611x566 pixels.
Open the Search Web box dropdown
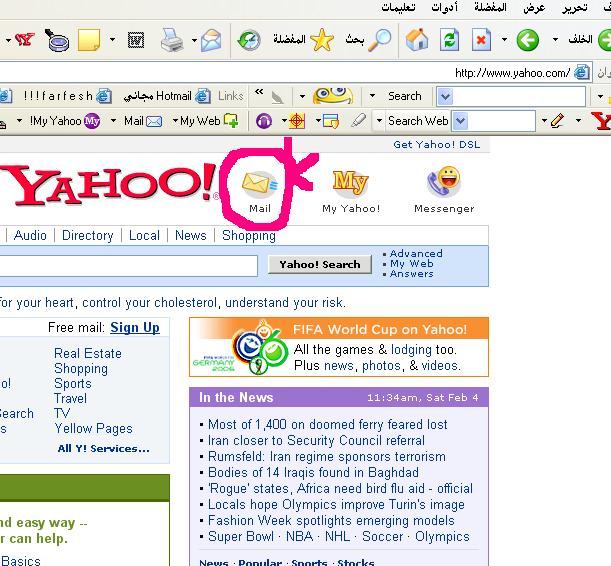(461, 121)
